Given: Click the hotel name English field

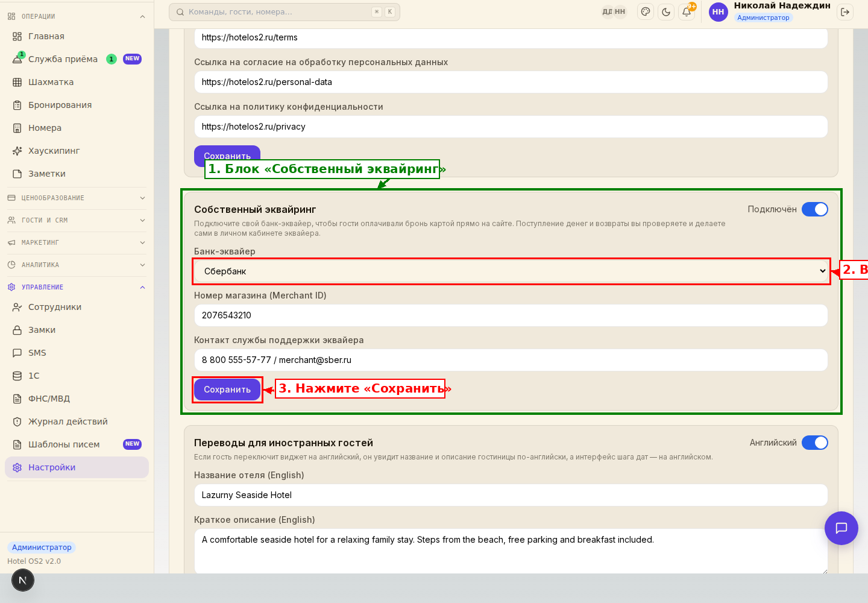Looking at the screenshot, I should coord(511,495).
